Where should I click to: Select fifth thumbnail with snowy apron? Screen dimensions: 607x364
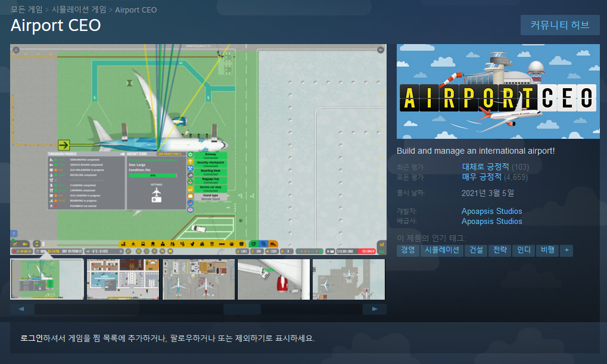349,279
